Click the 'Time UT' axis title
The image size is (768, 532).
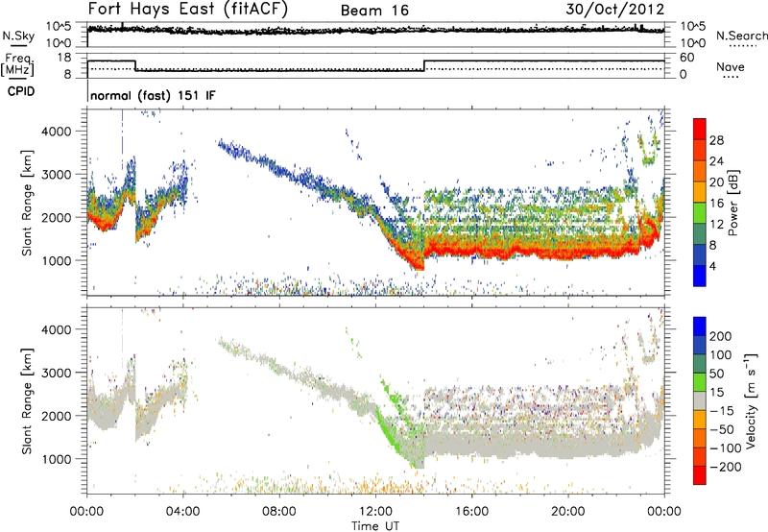coord(375,526)
